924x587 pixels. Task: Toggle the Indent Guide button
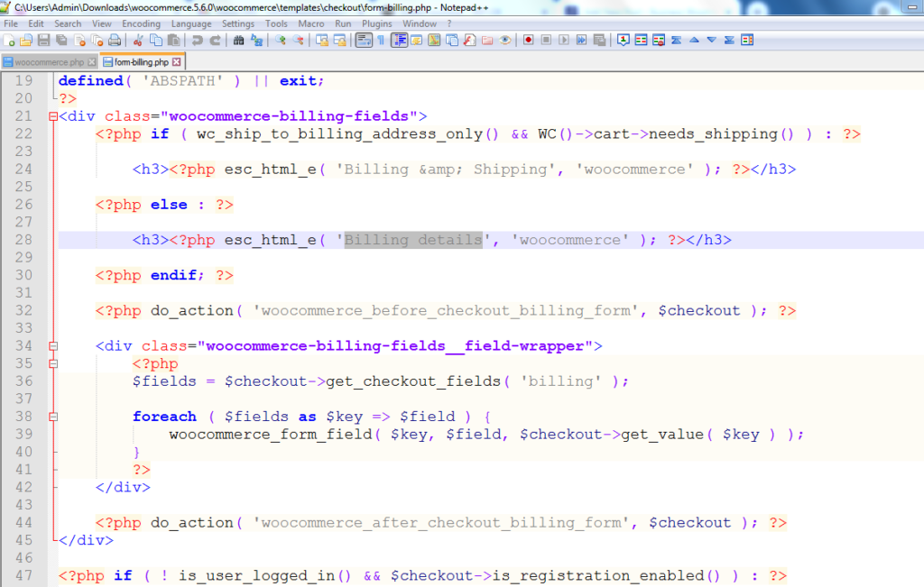point(399,40)
